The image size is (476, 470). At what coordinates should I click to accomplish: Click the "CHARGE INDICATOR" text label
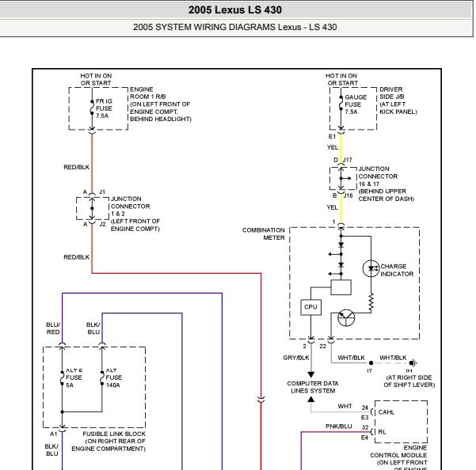coord(397,270)
